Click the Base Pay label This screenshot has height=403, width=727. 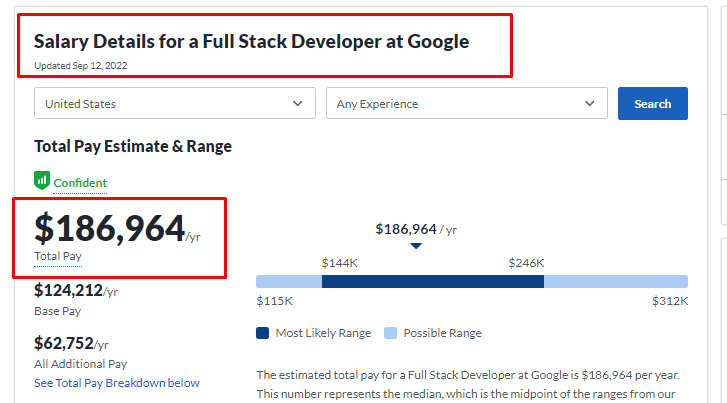pyautogui.click(x=57, y=311)
